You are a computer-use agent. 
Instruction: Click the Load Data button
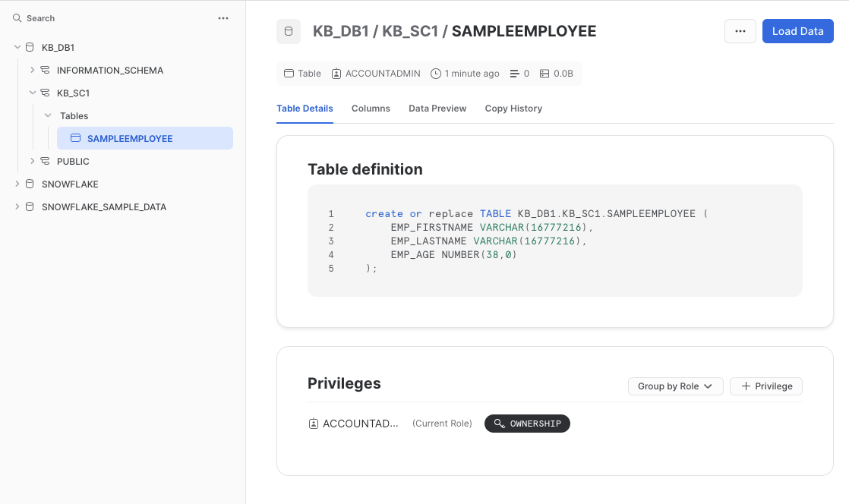point(797,31)
